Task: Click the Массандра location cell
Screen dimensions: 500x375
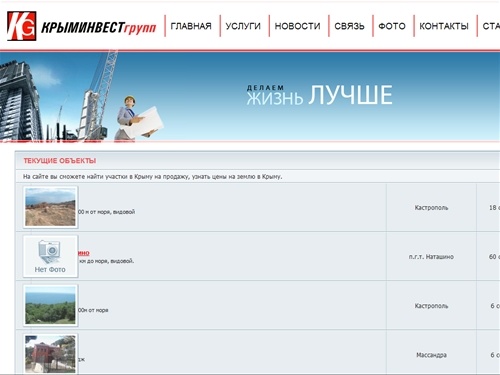Action: click(x=431, y=355)
